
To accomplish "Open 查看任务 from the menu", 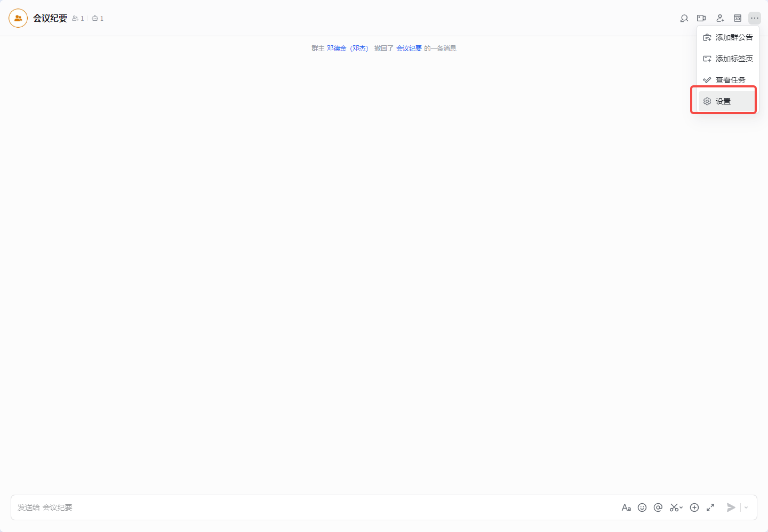I will click(x=728, y=80).
